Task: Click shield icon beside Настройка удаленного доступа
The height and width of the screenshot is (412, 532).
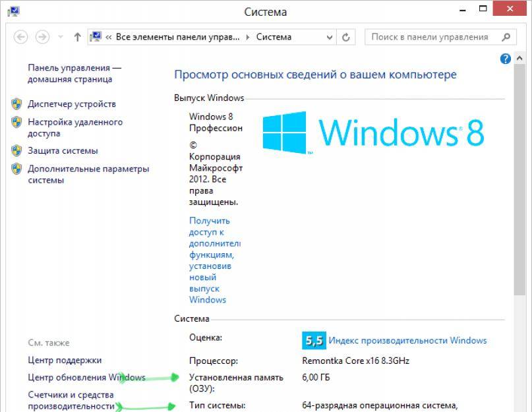Action: (16, 122)
